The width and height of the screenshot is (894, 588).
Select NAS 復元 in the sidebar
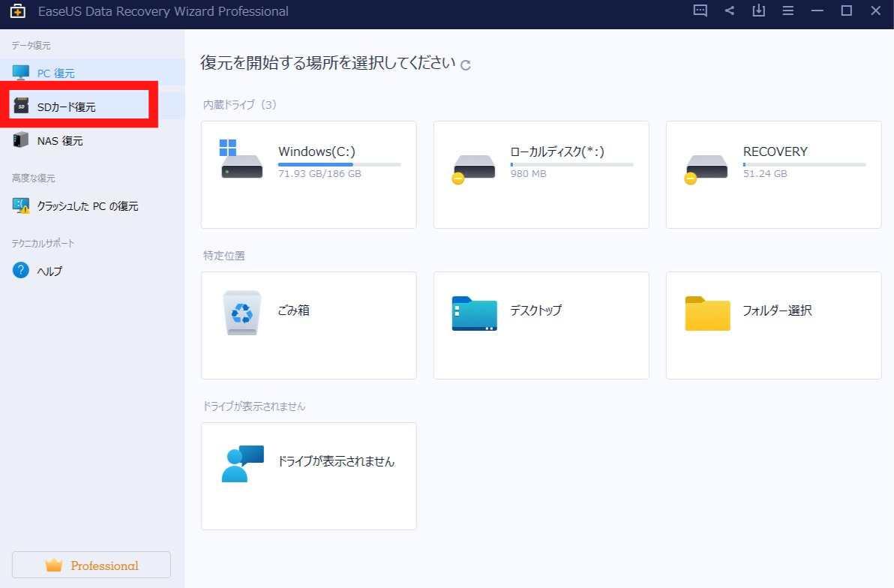pyautogui.click(x=60, y=140)
